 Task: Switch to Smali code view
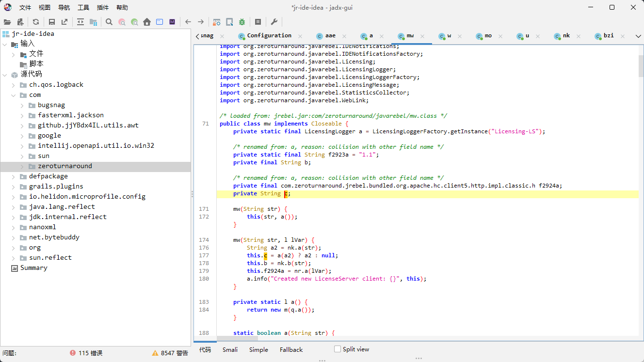[230, 349]
